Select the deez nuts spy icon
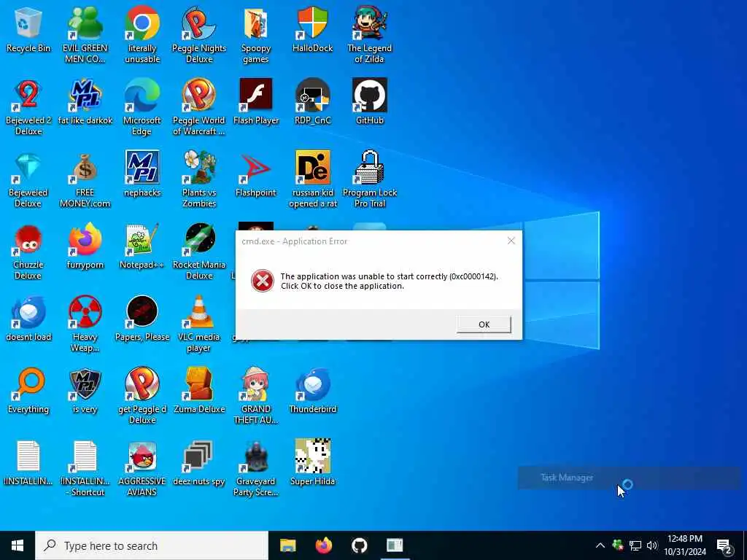 click(198, 464)
